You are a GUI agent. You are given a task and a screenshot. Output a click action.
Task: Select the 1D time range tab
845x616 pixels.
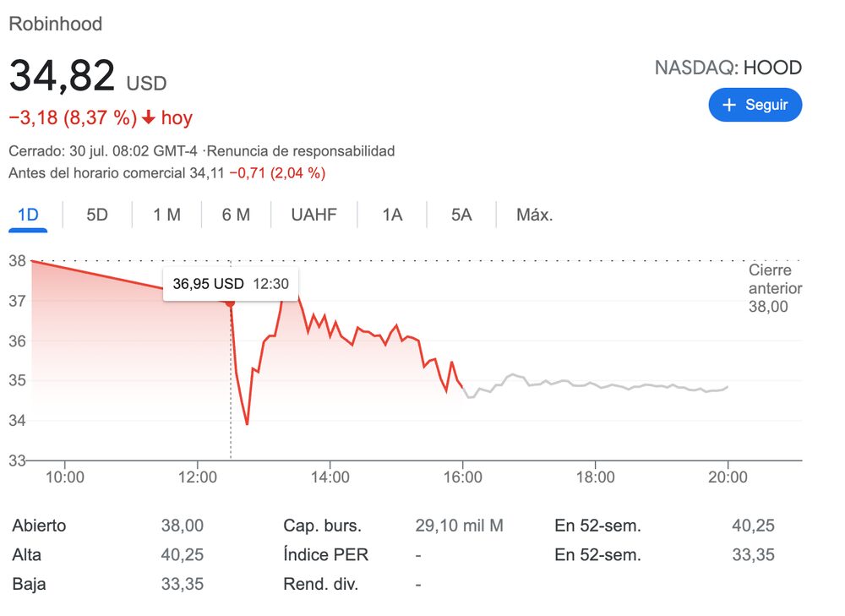click(x=28, y=215)
